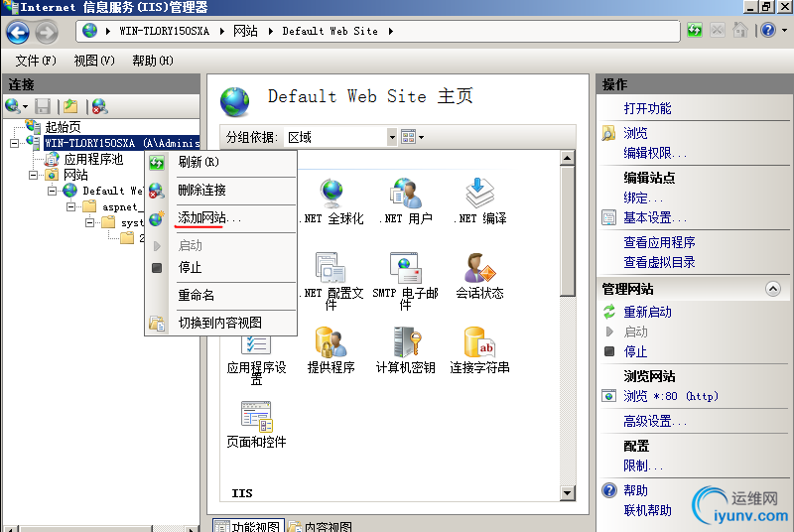Open the 帮助(H) menu

(153, 61)
